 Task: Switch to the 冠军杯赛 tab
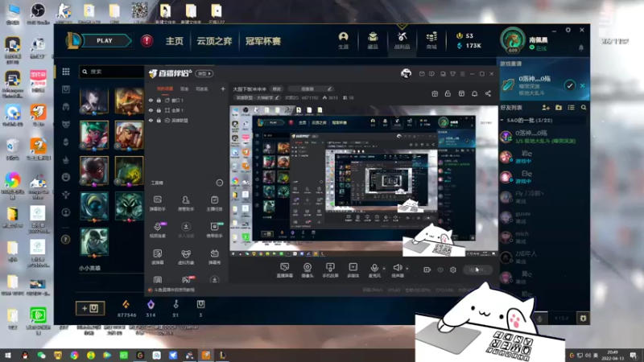point(263,41)
